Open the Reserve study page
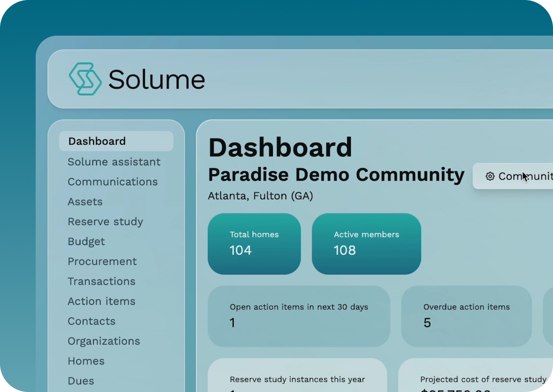This screenshot has width=553, height=392. pyautogui.click(x=105, y=222)
